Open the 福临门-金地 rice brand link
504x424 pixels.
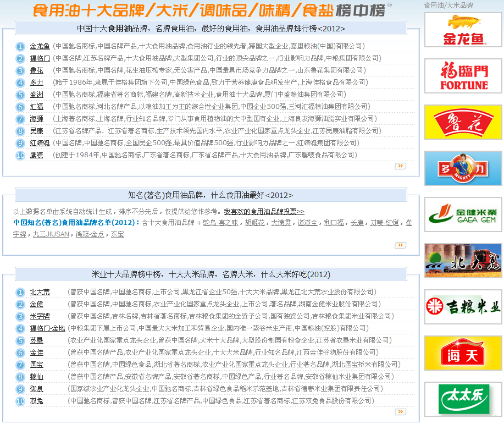pyautogui.click(x=48, y=328)
